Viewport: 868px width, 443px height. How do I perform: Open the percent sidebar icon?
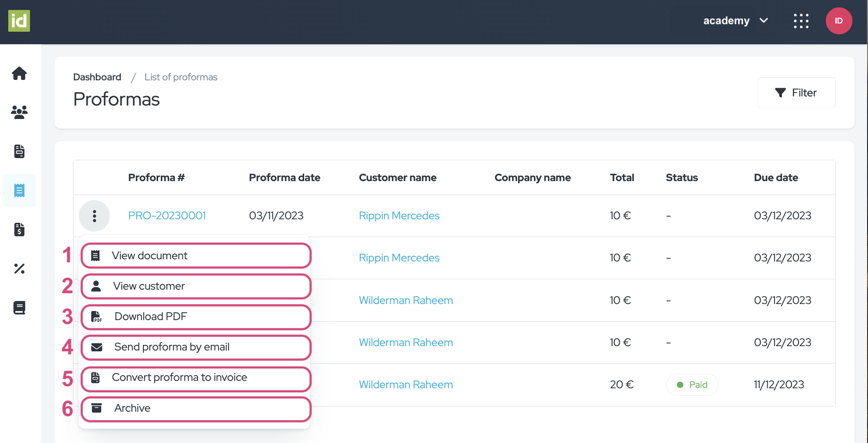[x=19, y=268]
